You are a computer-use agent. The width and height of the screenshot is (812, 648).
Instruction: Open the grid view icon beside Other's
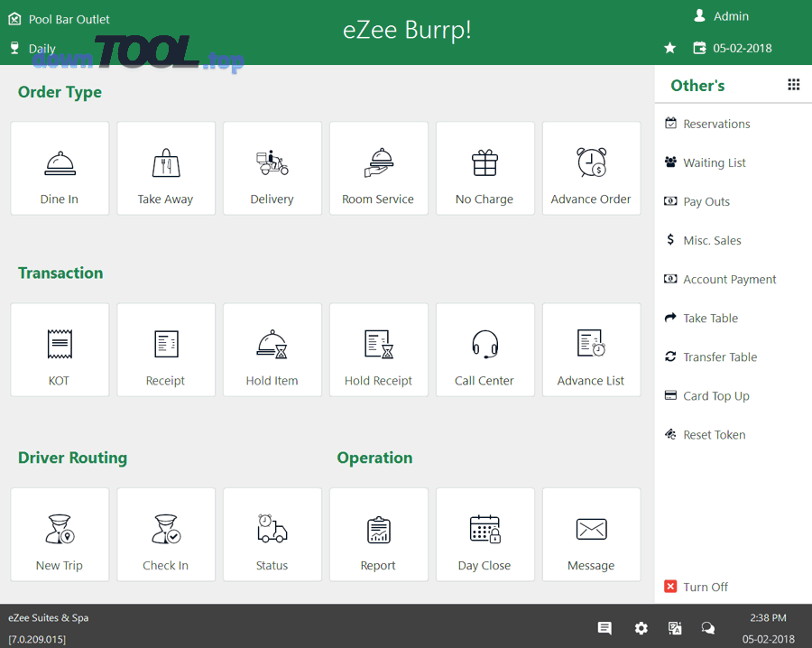click(793, 85)
